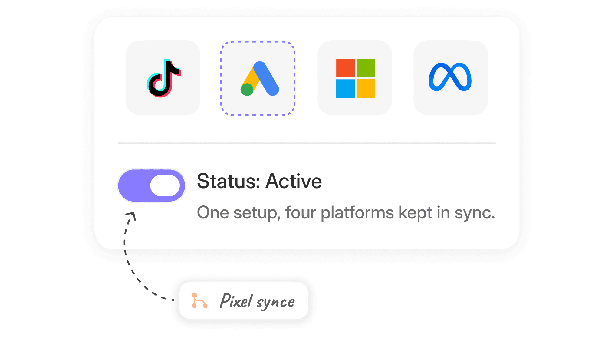Click 'One setup, four platforms kept in sync.' text
The image size is (615, 364).
[x=346, y=212]
